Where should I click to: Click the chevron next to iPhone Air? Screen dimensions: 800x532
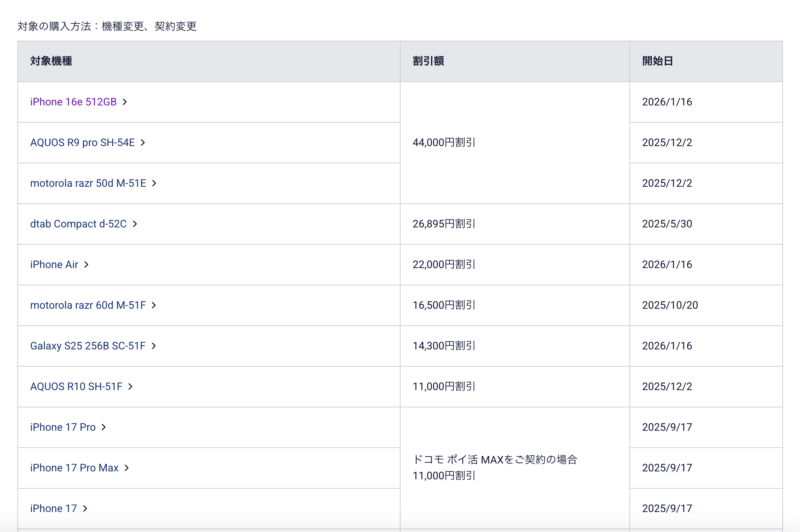coord(86,265)
